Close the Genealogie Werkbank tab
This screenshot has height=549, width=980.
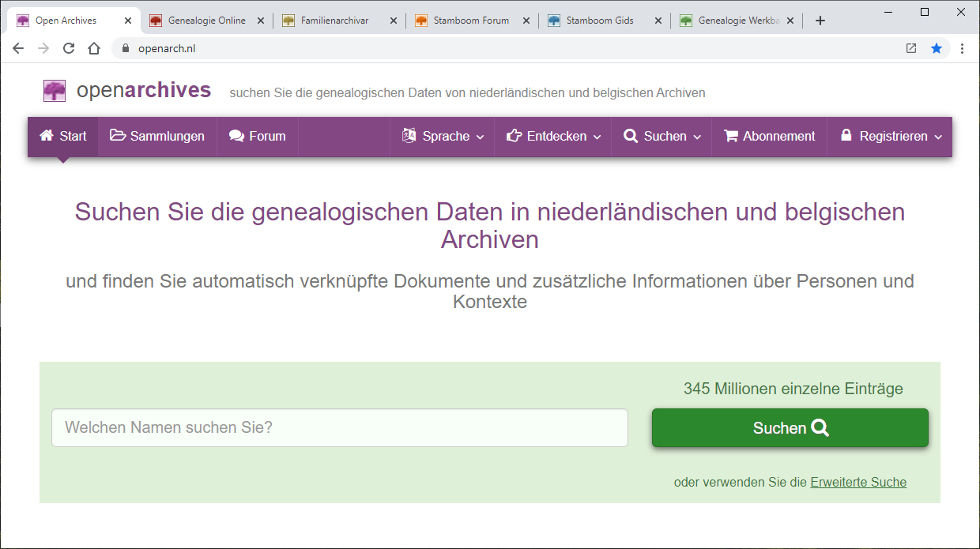coord(790,21)
